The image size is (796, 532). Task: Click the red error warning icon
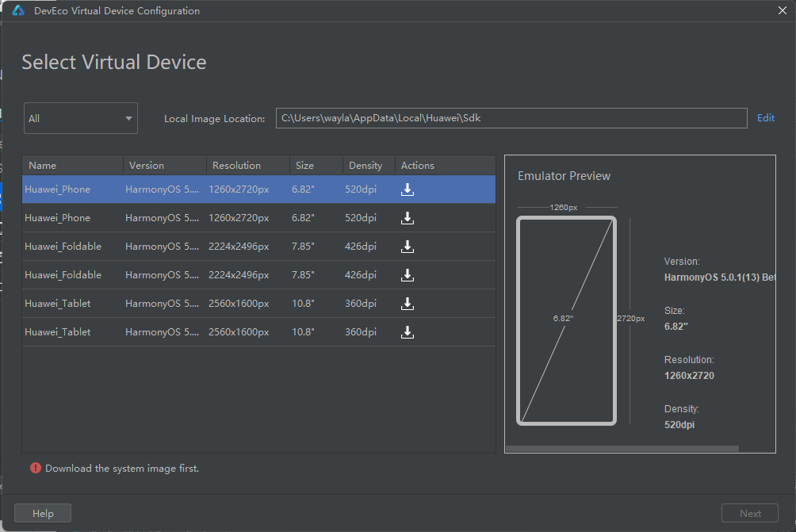click(x=35, y=469)
